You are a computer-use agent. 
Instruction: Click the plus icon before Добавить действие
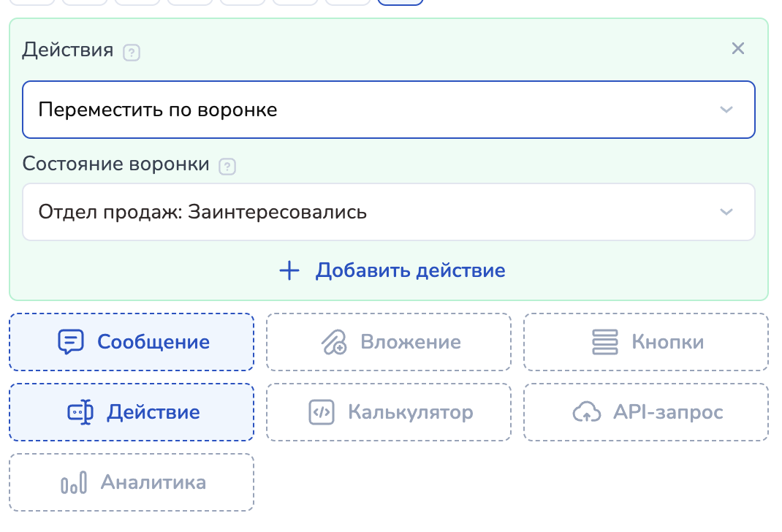point(289,270)
